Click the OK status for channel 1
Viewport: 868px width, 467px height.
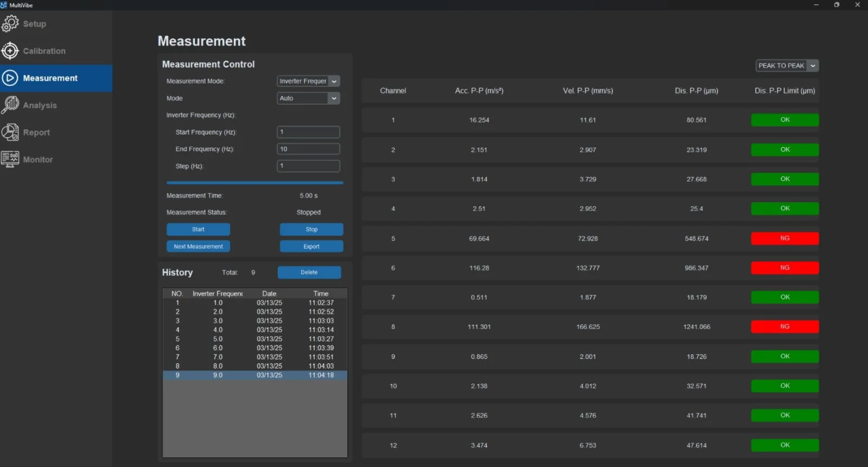tap(784, 120)
